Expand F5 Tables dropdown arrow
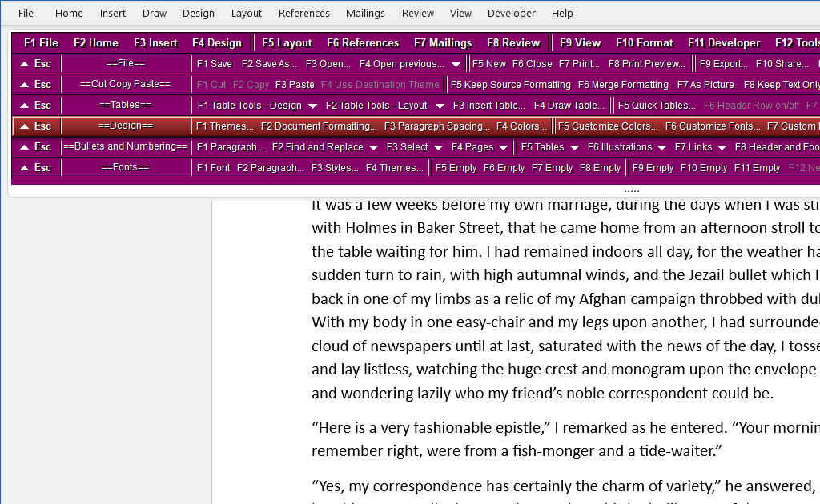 click(574, 148)
